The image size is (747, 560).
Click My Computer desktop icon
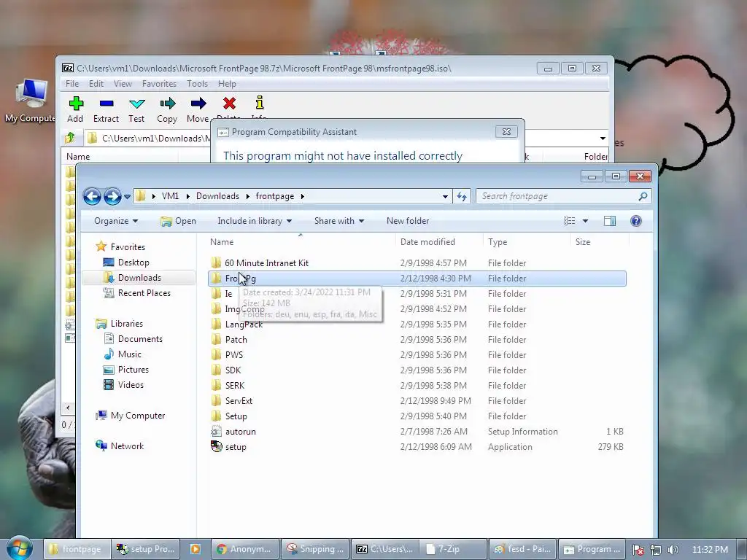pos(31,101)
